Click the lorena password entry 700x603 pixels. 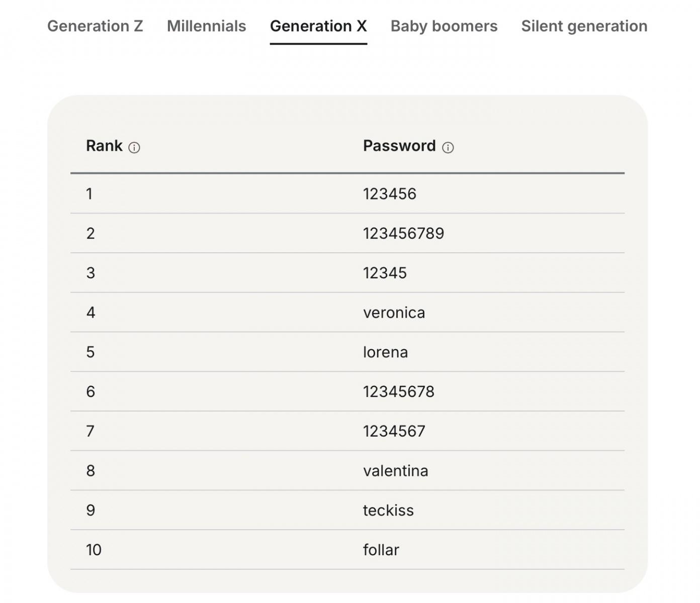[385, 352]
